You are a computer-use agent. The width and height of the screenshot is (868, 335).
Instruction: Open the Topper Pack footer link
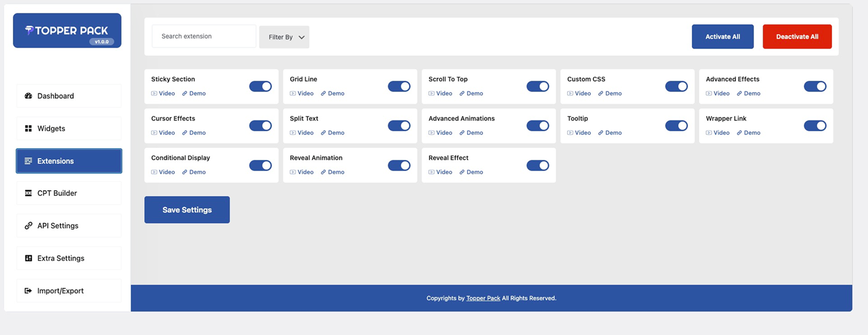click(x=483, y=298)
